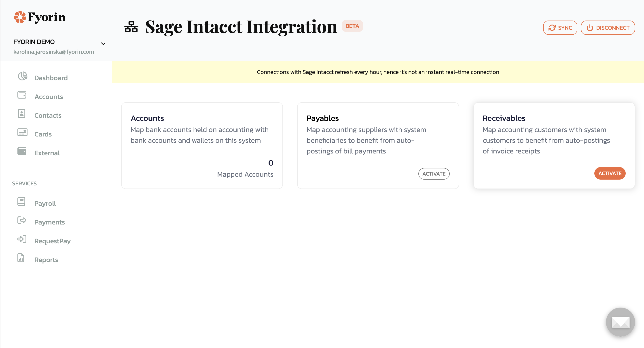Click the SYNC button
The width and height of the screenshot is (644, 348).
560,28
